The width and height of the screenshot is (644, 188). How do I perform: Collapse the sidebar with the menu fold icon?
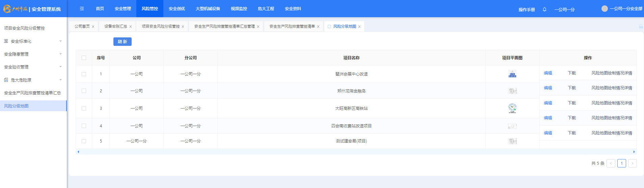[x=82, y=9]
